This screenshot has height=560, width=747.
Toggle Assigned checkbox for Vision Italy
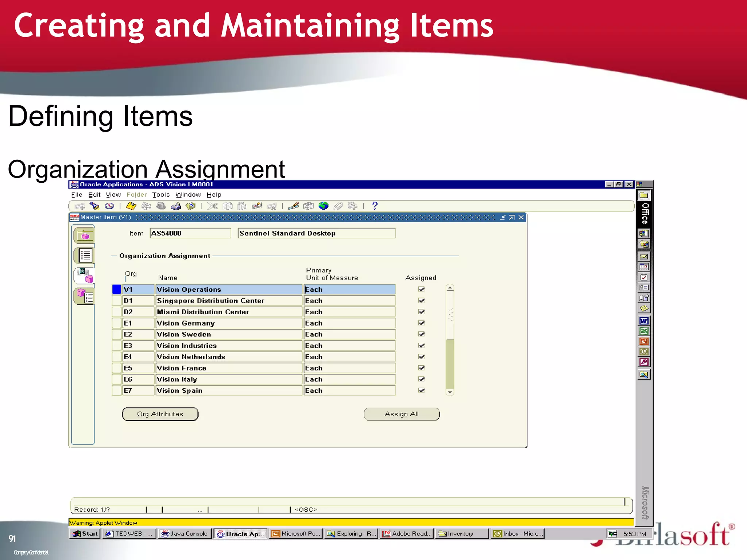click(421, 379)
